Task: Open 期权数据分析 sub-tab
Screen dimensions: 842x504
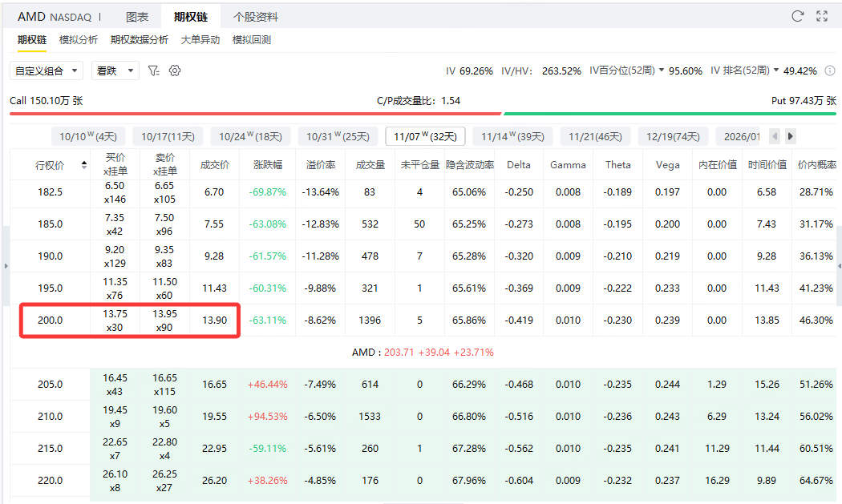Action: pyautogui.click(x=139, y=40)
